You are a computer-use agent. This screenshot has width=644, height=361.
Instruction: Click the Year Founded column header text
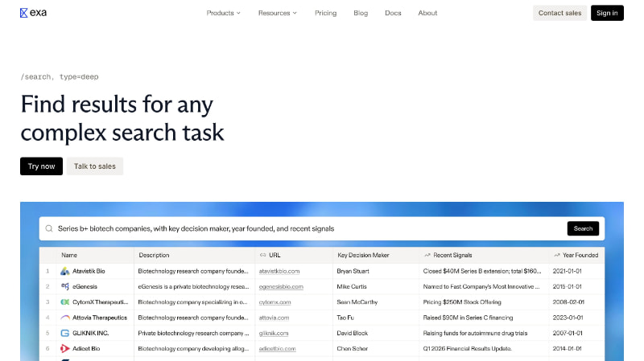580,255
